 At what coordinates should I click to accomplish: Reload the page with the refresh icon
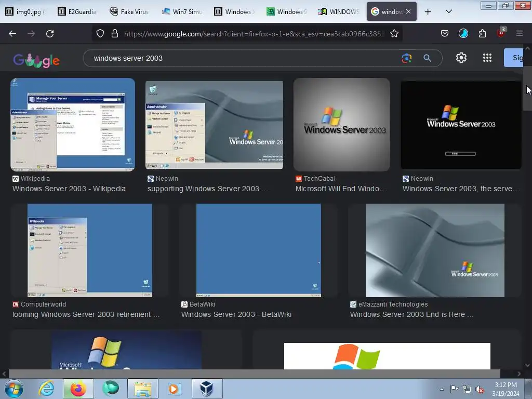click(50, 34)
